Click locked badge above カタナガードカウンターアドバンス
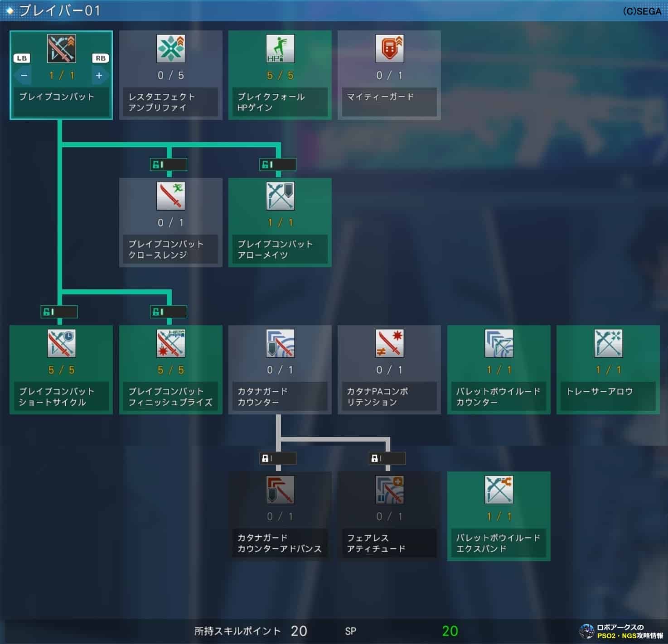The image size is (668, 644). pos(278,458)
